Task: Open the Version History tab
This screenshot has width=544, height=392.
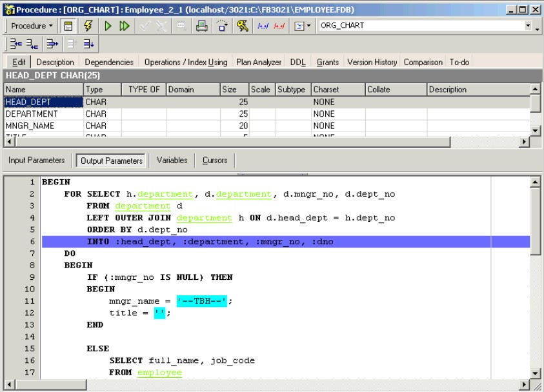Action: tap(372, 62)
